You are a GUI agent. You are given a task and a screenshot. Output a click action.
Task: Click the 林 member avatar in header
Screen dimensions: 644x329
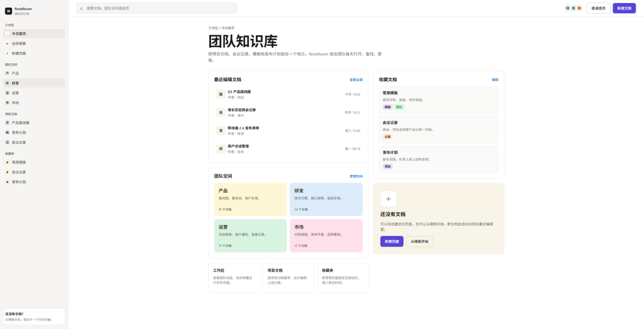click(568, 8)
